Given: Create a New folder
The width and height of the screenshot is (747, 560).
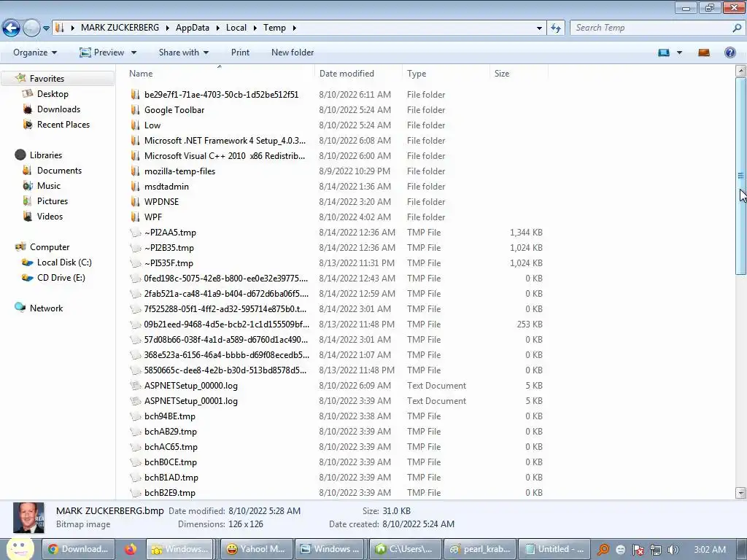Looking at the screenshot, I should click(293, 52).
